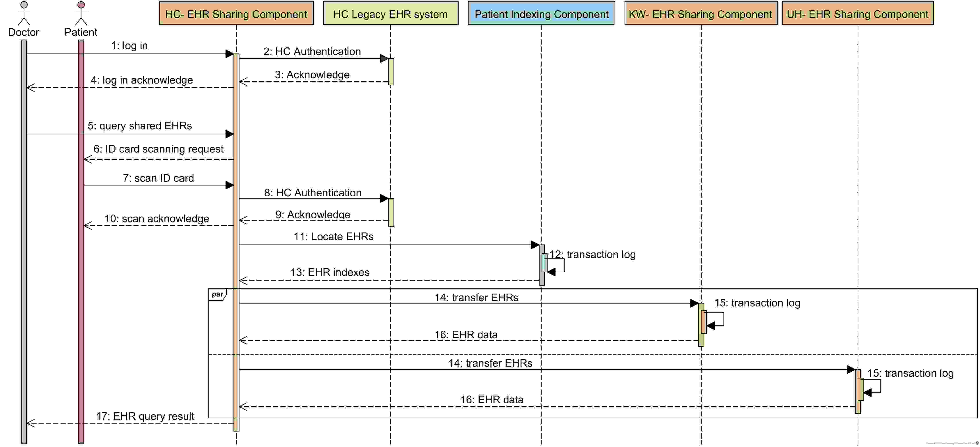Select the HC Legacy EHR system box
980x447 pixels.
coord(391,13)
